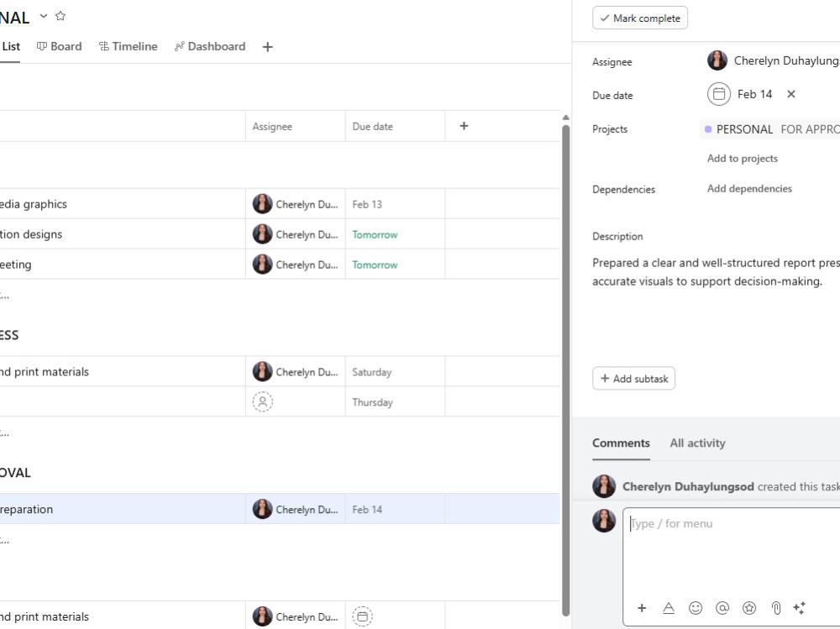Image resolution: width=840 pixels, height=629 pixels.
Task: Open the Dashboard tab
Action: [x=210, y=47]
